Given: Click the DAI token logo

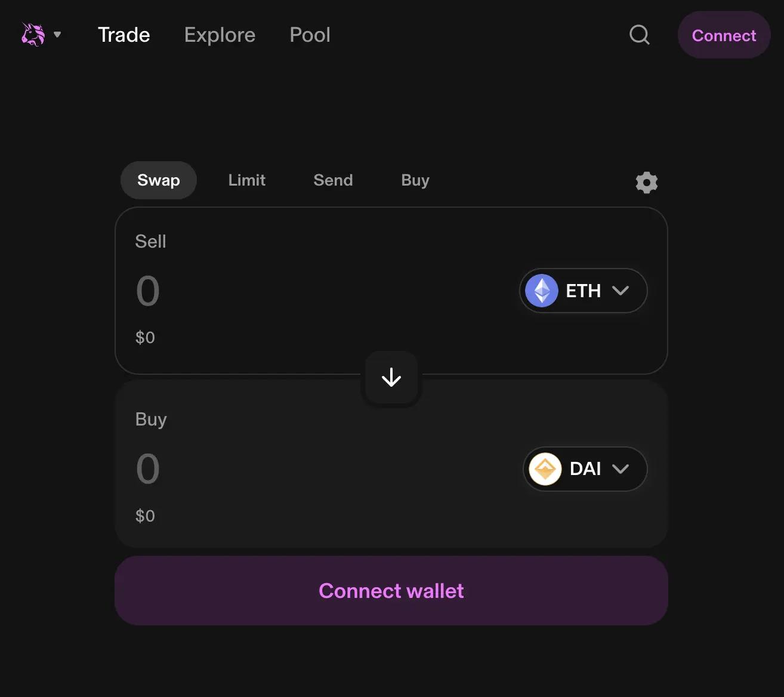Looking at the screenshot, I should click(545, 469).
